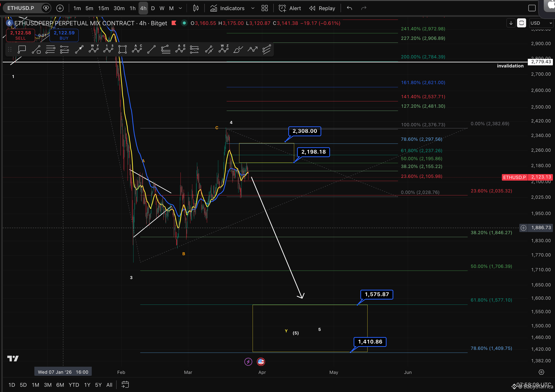Select the Brush drawing tool
Image resolution: width=555 pixels, height=392 pixels.
[238, 49]
